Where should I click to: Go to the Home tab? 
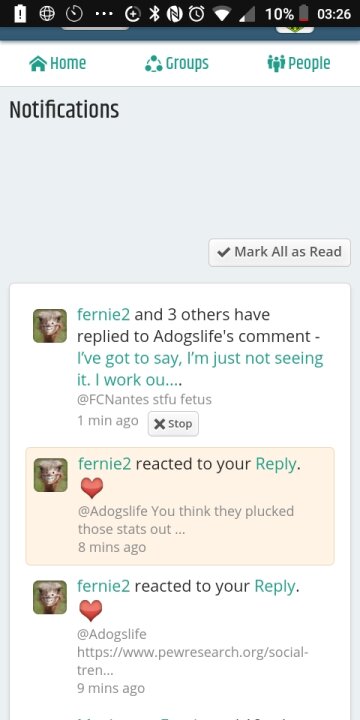click(x=57, y=63)
